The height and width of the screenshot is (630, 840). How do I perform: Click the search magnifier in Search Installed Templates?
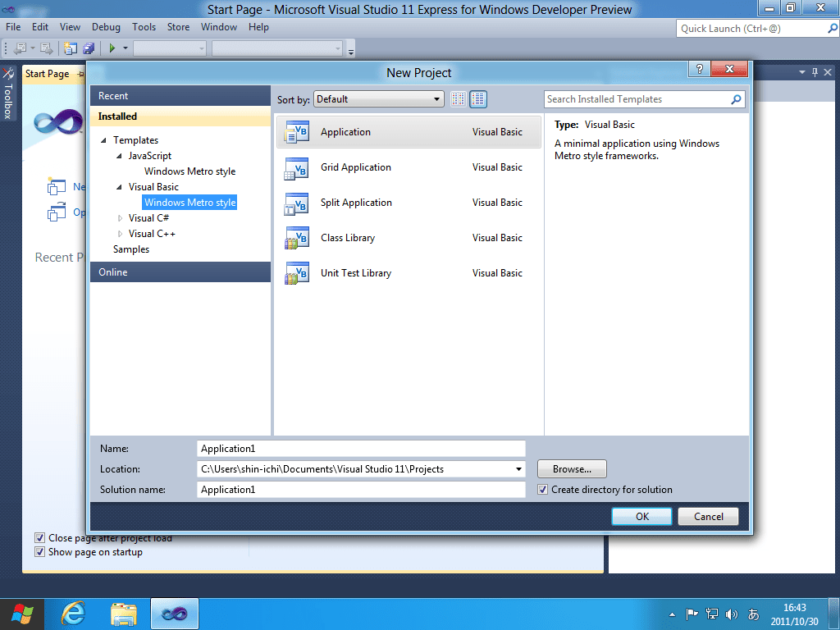pos(736,99)
